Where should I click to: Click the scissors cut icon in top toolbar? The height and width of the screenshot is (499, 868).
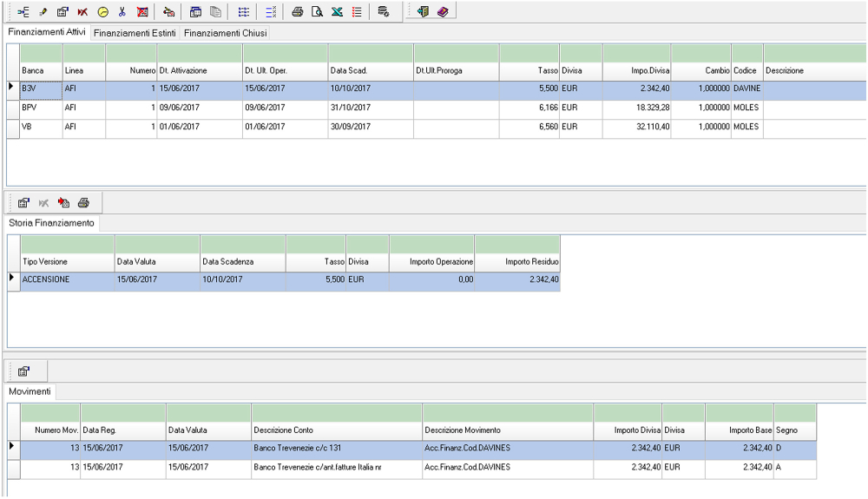click(122, 12)
